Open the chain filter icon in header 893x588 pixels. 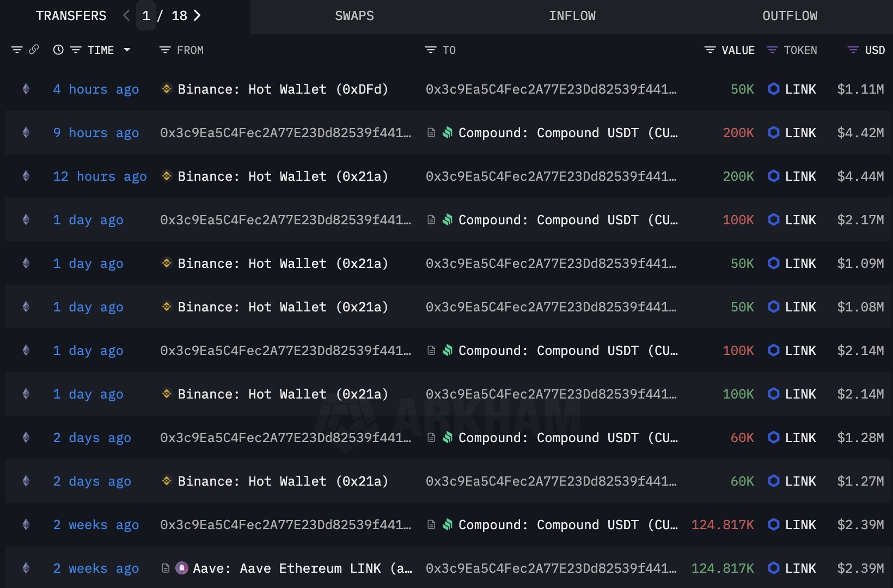(x=17, y=50)
